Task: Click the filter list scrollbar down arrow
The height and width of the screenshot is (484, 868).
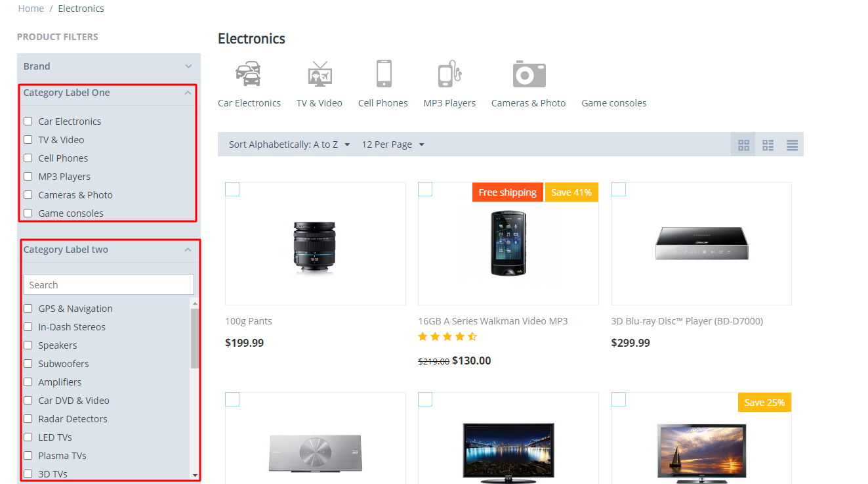Action: pyautogui.click(x=195, y=475)
